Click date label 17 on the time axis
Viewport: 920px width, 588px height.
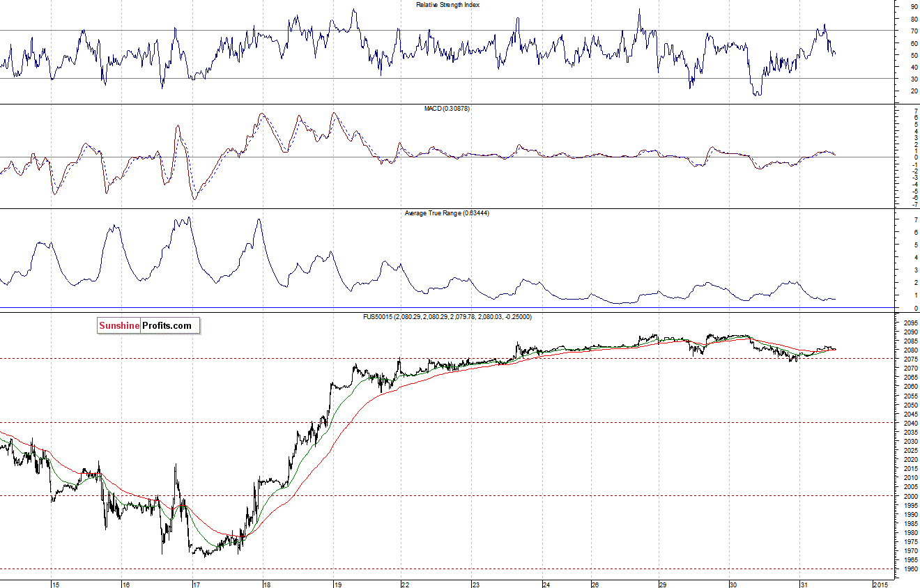tap(197, 584)
